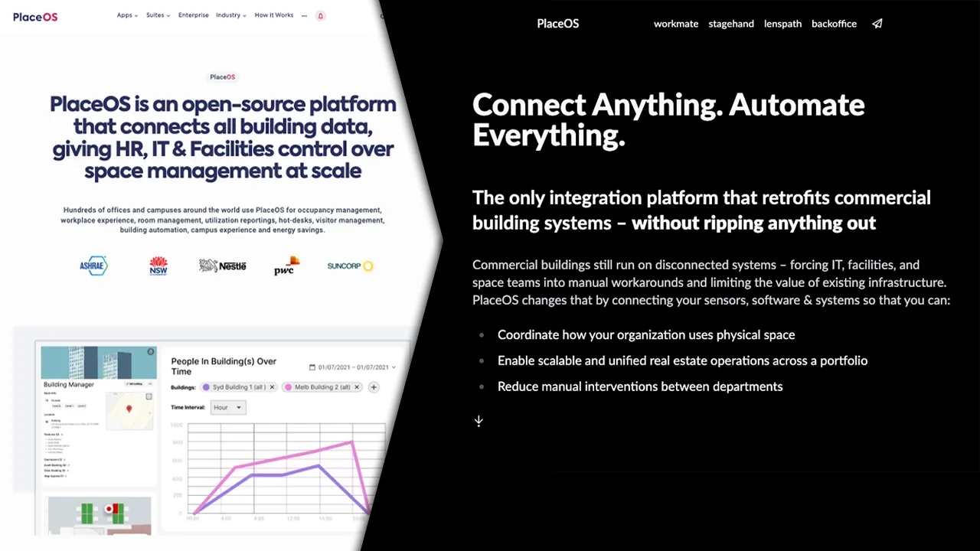The image size is (980, 551).
Task: Click the red map location pin
Action: 129,409
